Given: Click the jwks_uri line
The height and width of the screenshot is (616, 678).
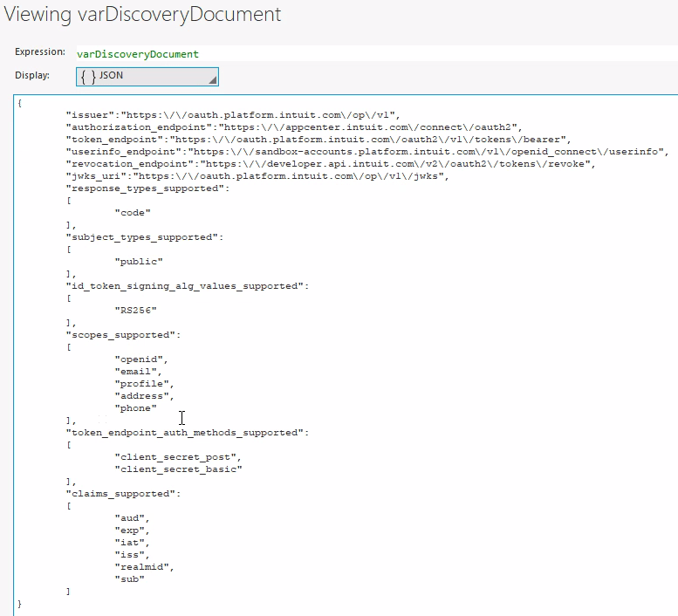Looking at the screenshot, I should pos(257,176).
